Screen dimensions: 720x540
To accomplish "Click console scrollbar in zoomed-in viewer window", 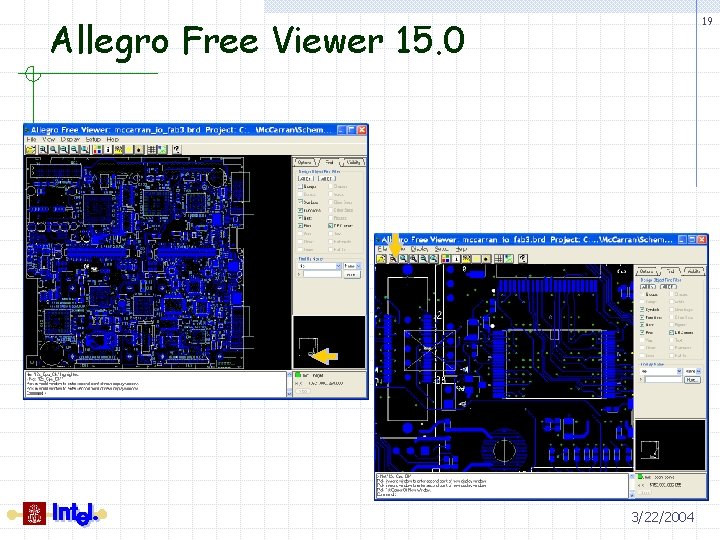I will 631,486.
